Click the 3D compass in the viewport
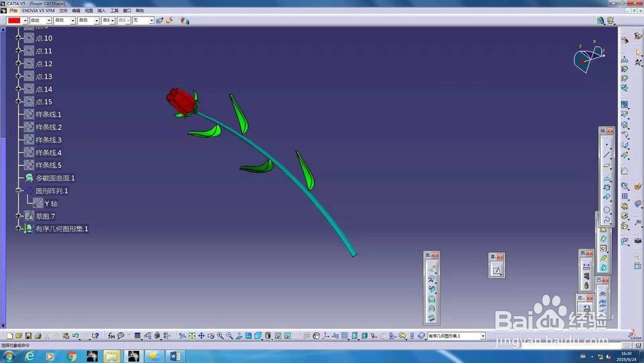 click(x=589, y=59)
